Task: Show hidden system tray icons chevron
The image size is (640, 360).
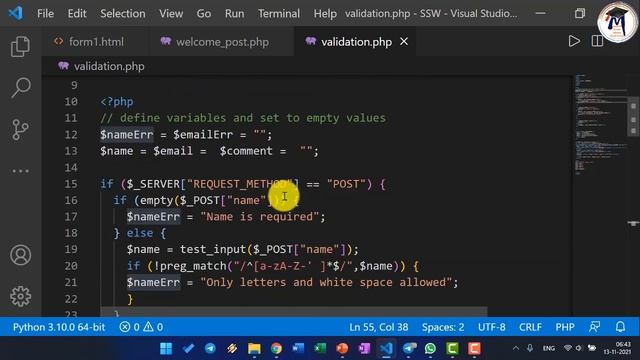Action: click(x=516, y=348)
